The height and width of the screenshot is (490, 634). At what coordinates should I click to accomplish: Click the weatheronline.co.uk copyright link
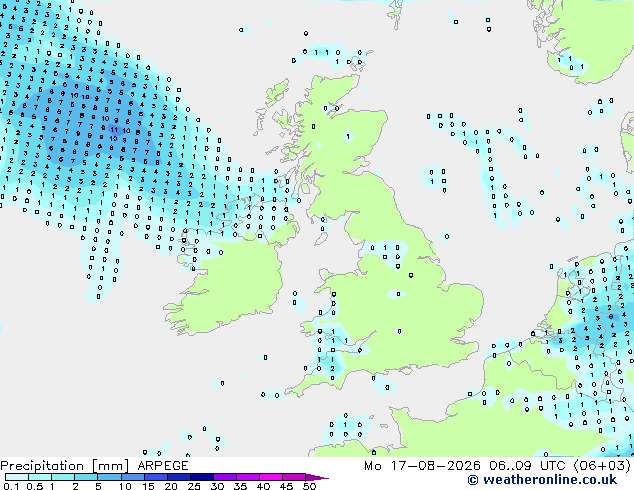(x=542, y=480)
